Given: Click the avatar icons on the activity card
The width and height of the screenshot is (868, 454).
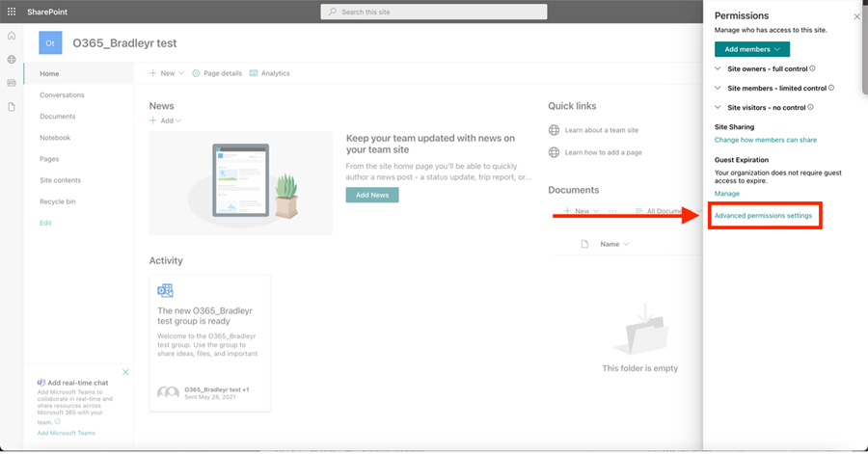Looking at the screenshot, I should click(168, 392).
